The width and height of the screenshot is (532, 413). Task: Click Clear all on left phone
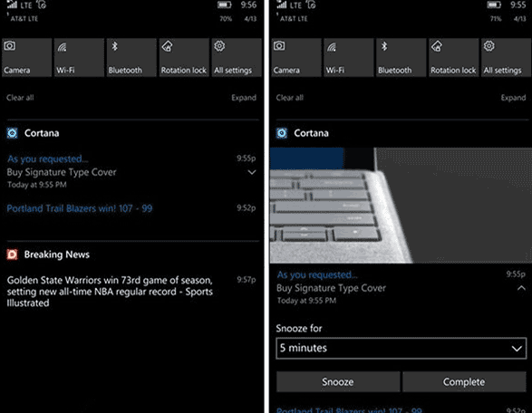click(x=20, y=98)
